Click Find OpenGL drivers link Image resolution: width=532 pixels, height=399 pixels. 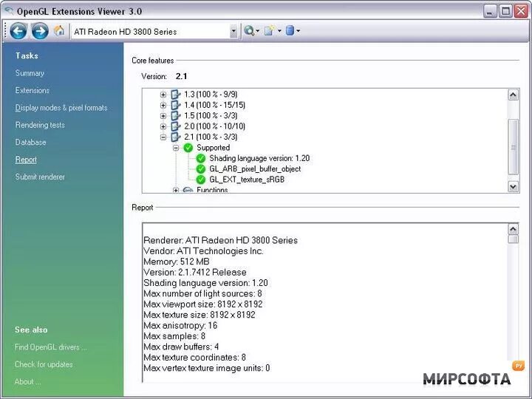coord(50,347)
